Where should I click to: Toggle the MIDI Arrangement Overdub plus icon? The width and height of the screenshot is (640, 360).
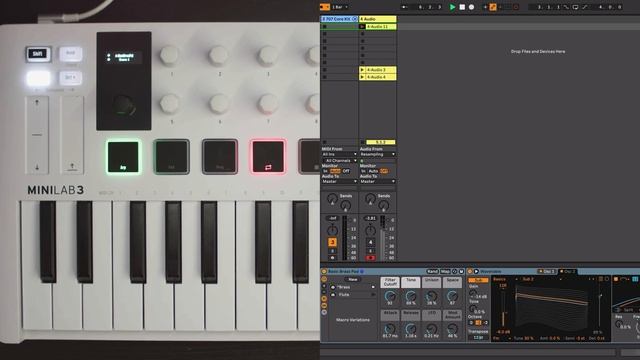coord(485,7)
